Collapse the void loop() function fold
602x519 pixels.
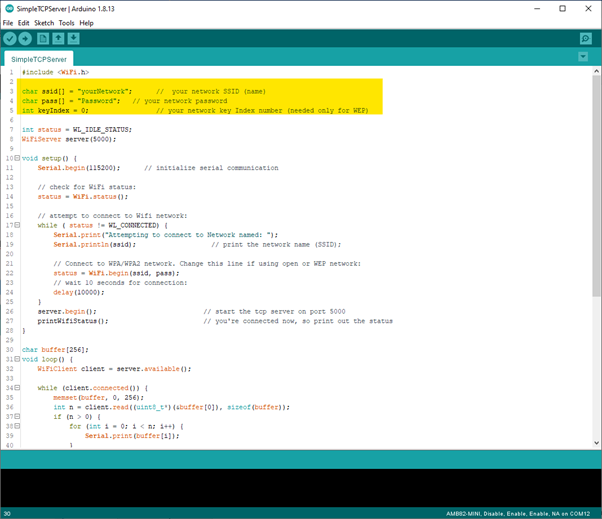17,358
